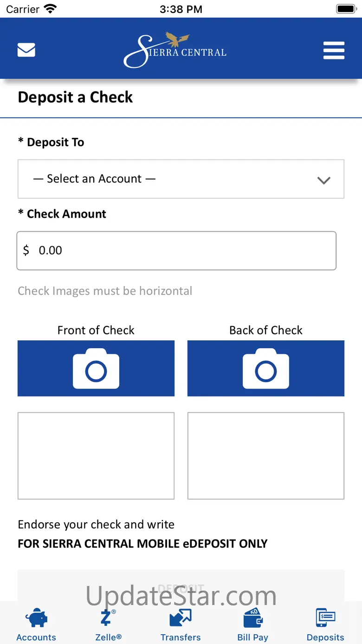Tap the Sierra Central logo

click(x=175, y=50)
